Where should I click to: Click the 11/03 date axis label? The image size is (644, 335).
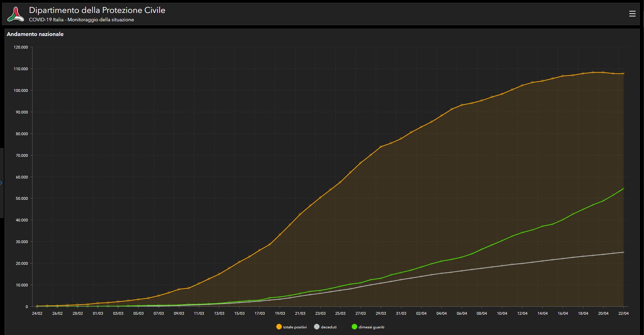tap(199, 313)
